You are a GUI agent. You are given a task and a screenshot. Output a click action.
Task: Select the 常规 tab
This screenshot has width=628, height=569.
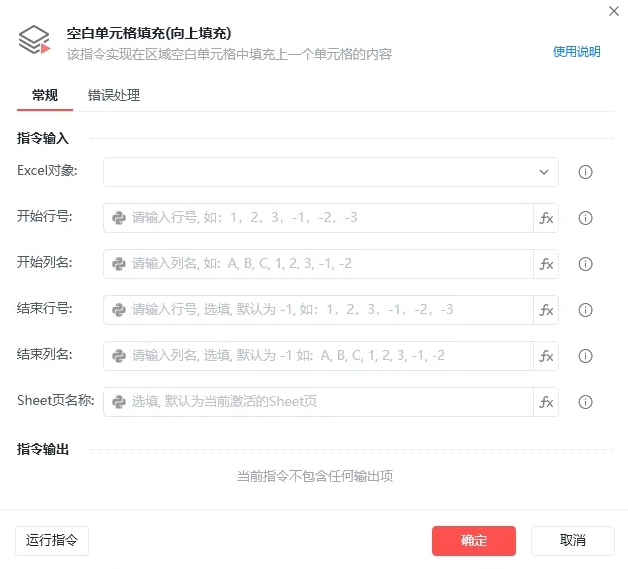(x=45, y=96)
